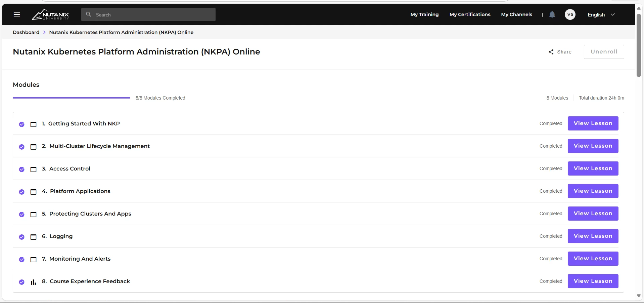This screenshot has width=644, height=303.
Task: Click the completed checkmark for Course Experience Feedback
Action: [22, 282]
